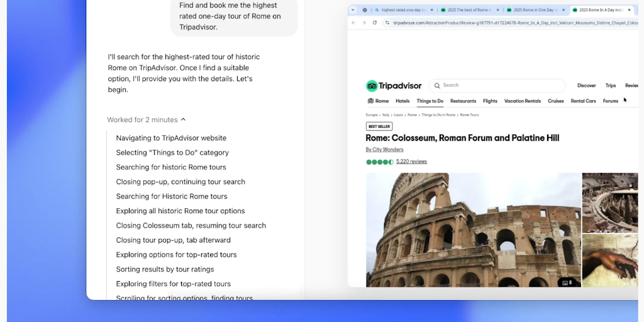Click the photo count '8' gallery icon
Viewport: 644px width, 322px height.
click(x=567, y=282)
